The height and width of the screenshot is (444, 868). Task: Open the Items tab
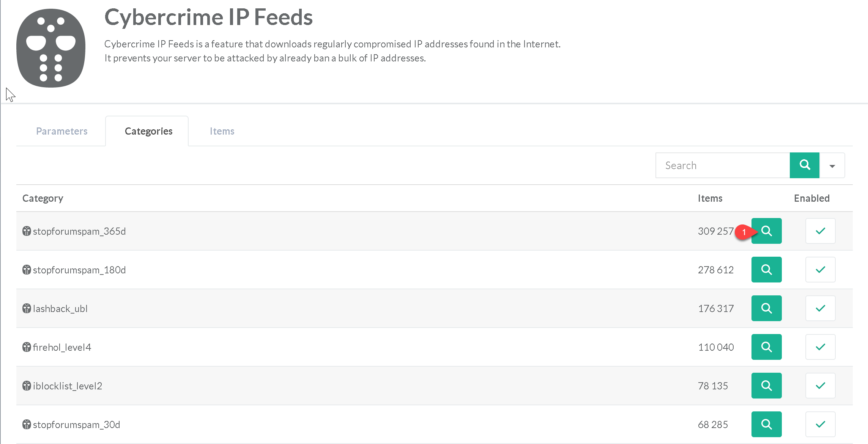click(222, 131)
